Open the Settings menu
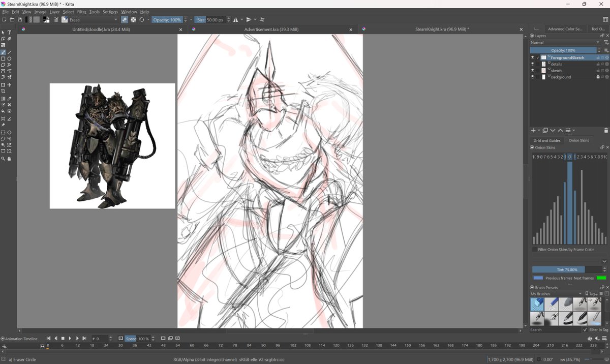 tap(110, 12)
